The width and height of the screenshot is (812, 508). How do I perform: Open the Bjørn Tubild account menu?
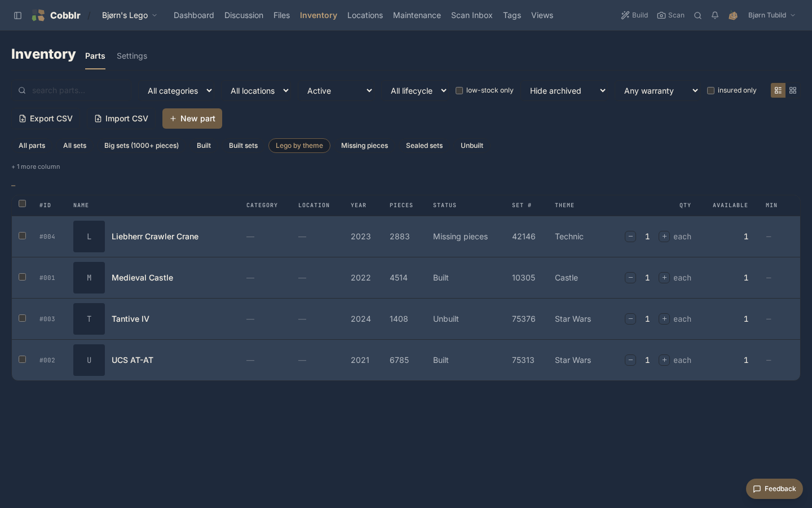click(771, 15)
